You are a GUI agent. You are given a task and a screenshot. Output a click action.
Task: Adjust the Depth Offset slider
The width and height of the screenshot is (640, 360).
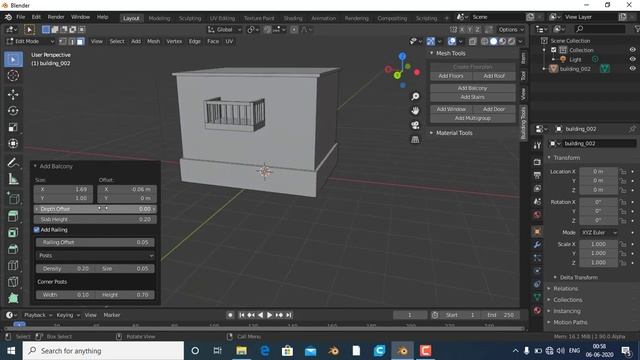click(x=95, y=209)
